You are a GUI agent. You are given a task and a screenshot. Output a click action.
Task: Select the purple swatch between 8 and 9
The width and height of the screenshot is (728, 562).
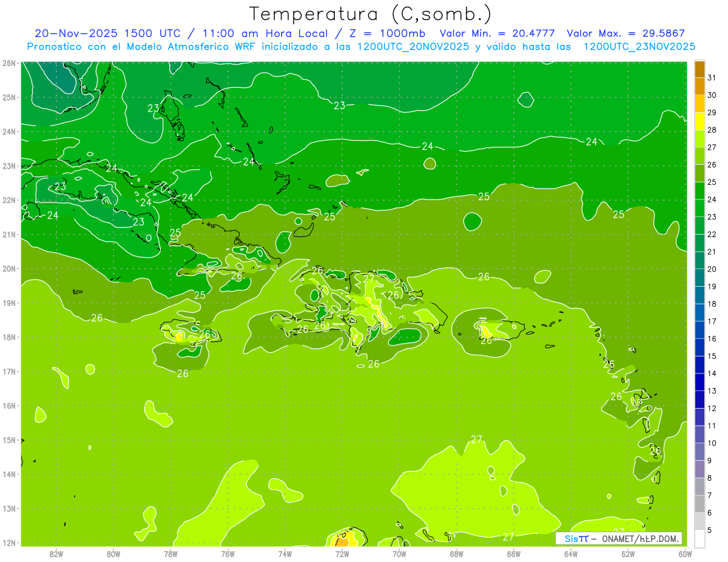[699, 469]
